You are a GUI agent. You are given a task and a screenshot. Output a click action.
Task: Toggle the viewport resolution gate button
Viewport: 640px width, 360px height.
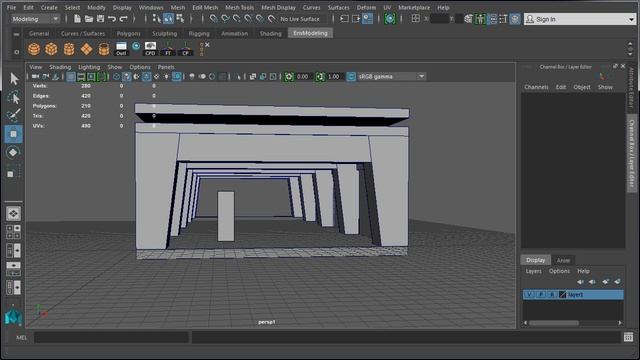[91, 76]
